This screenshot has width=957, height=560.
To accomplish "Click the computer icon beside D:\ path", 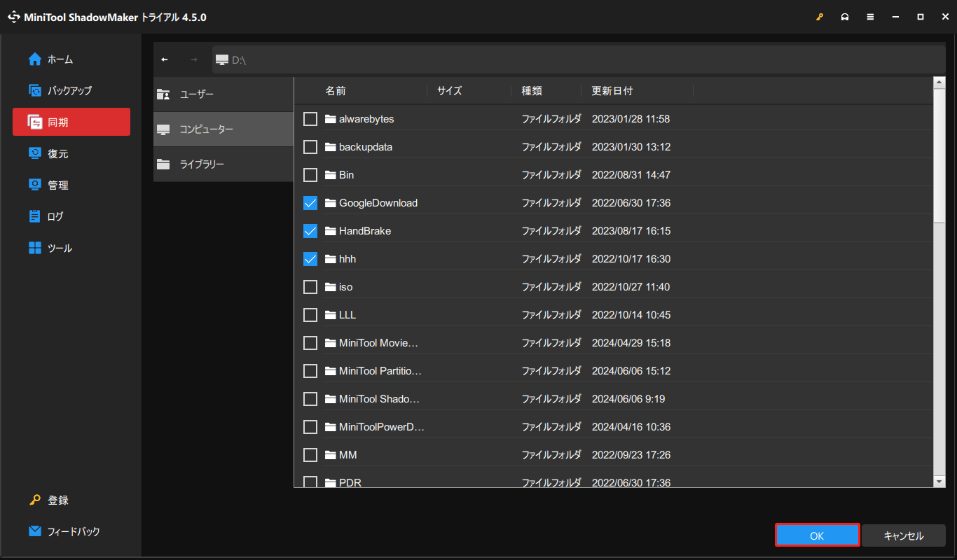I will point(222,60).
